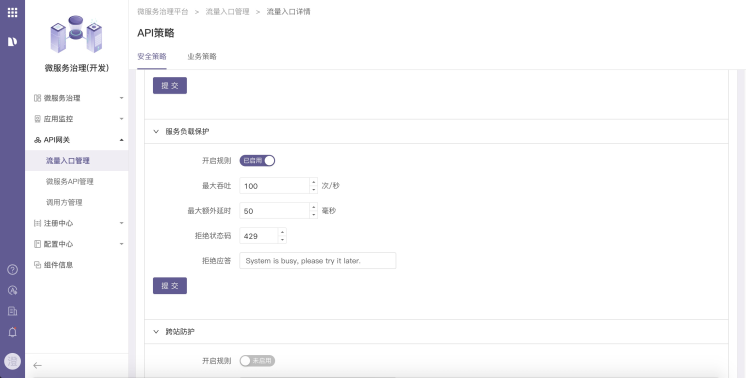Click the 配置中心 menu icon
Image resolution: width=746 pixels, height=378 pixels.
pyautogui.click(x=38, y=244)
